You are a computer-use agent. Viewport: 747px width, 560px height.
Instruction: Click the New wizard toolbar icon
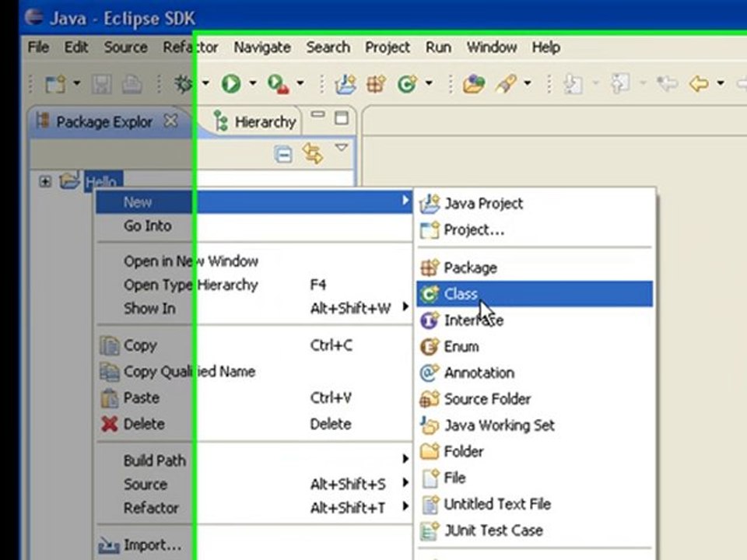[x=54, y=84]
